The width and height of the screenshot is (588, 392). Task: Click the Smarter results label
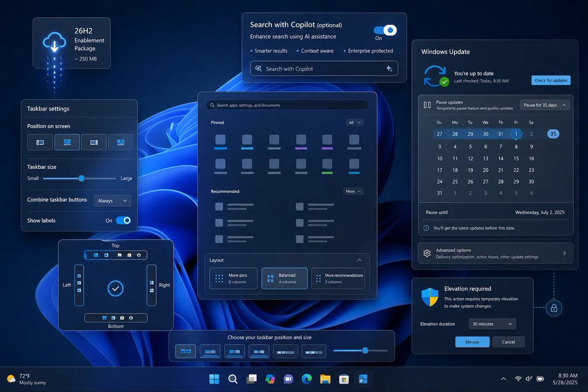(271, 51)
